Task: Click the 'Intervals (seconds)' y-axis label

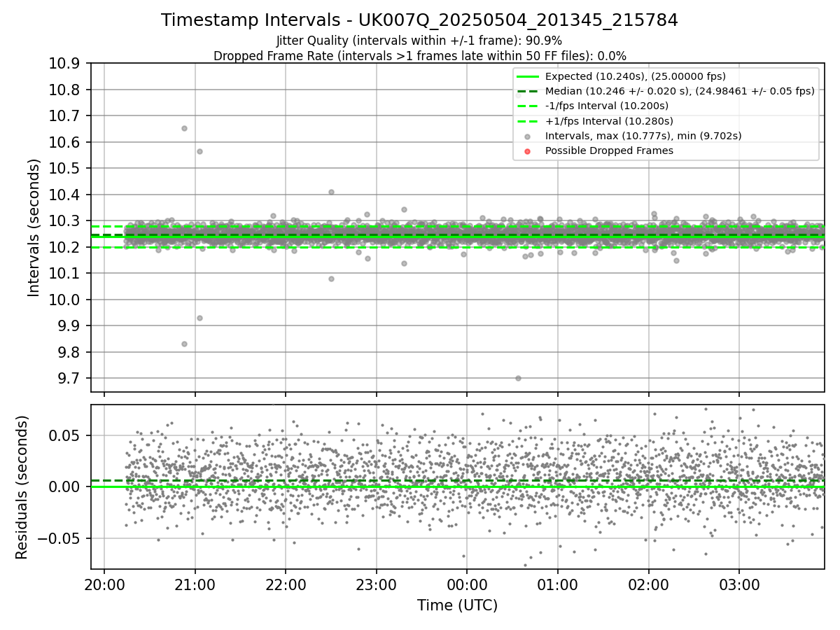Action: pyautogui.click(x=34, y=227)
